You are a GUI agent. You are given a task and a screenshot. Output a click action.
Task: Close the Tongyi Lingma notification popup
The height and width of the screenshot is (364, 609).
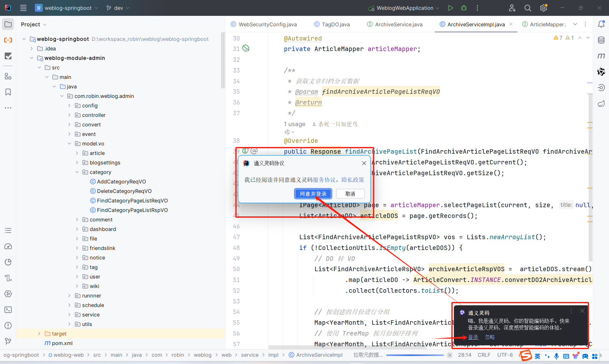point(582,311)
